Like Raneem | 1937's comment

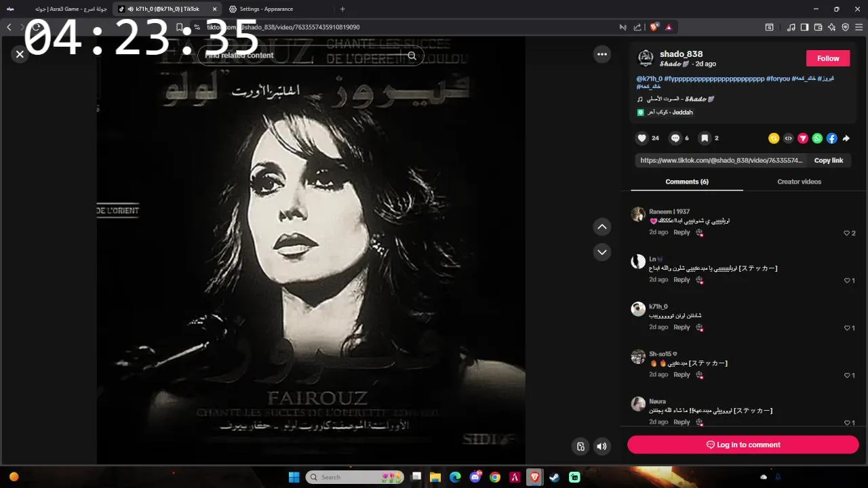(x=847, y=233)
